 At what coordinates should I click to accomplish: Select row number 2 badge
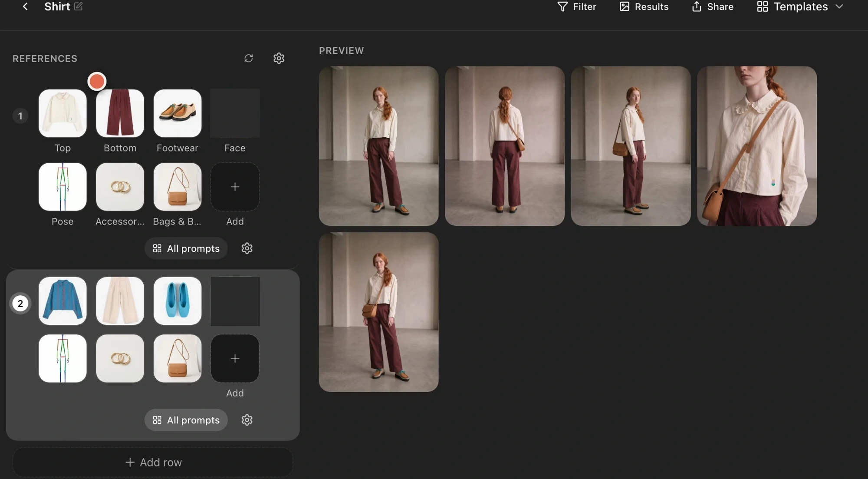point(20,304)
